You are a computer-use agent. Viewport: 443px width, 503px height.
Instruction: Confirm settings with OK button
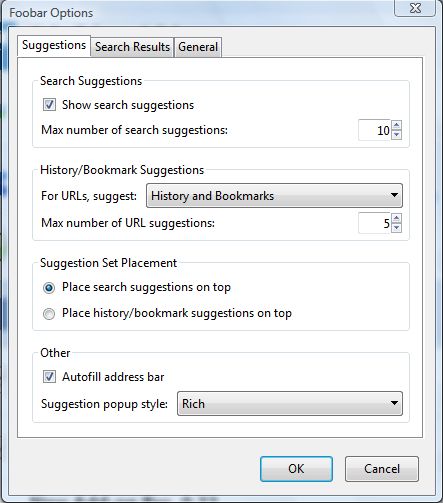[296, 469]
